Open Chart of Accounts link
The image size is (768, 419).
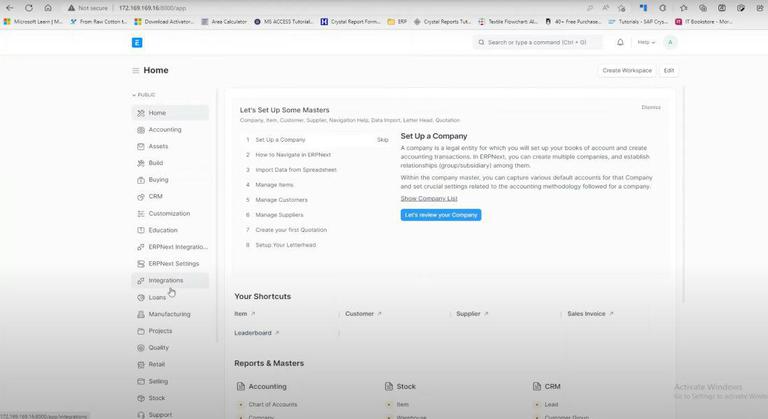coord(273,405)
